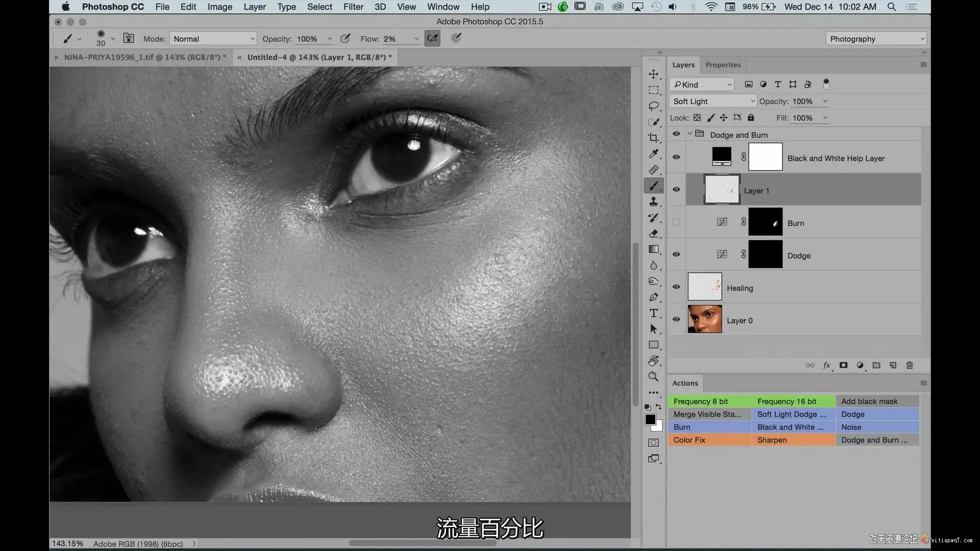Collapse the Dodge and Burn group
The height and width of the screenshot is (551, 980).
point(690,134)
